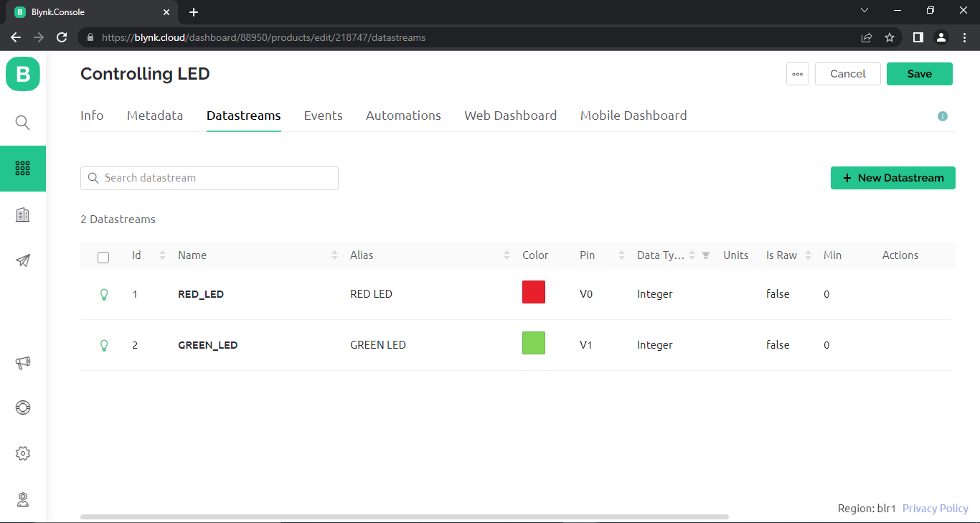
Task: Go back with browser back arrow
Action: pos(16,37)
